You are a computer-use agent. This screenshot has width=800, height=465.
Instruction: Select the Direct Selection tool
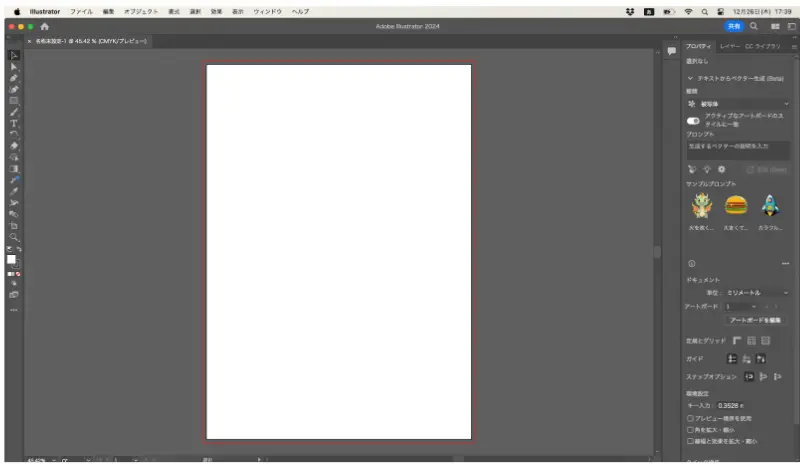point(14,67)
